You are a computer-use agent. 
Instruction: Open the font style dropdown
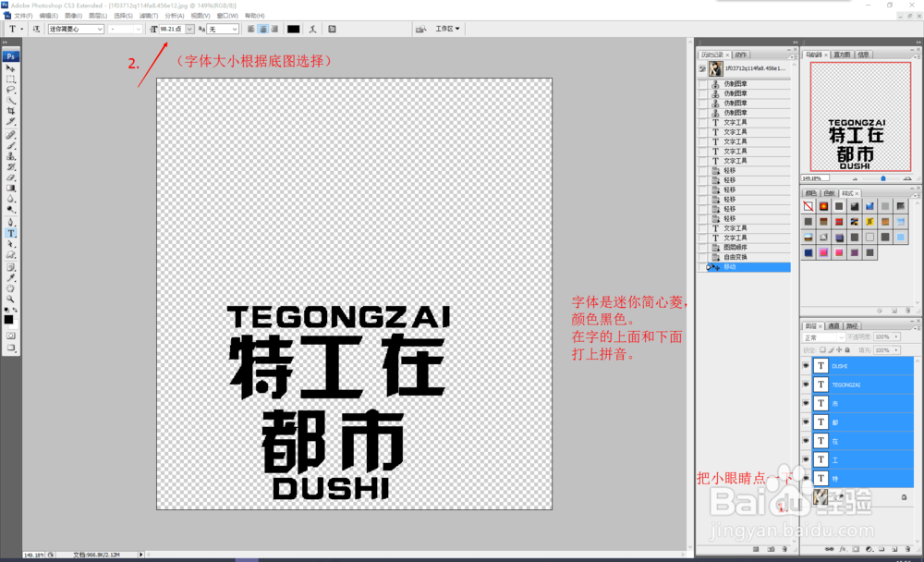[x=125, y=29]
